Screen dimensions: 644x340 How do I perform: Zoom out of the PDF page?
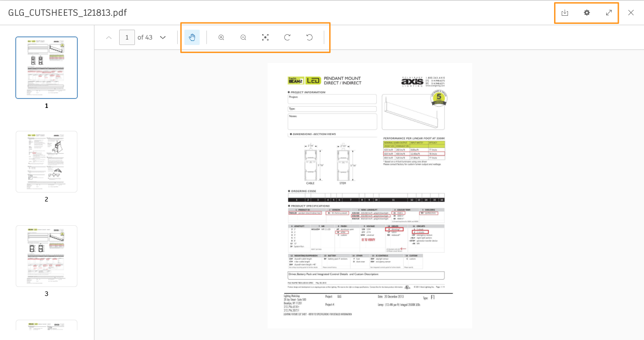(x=243, y=37)
